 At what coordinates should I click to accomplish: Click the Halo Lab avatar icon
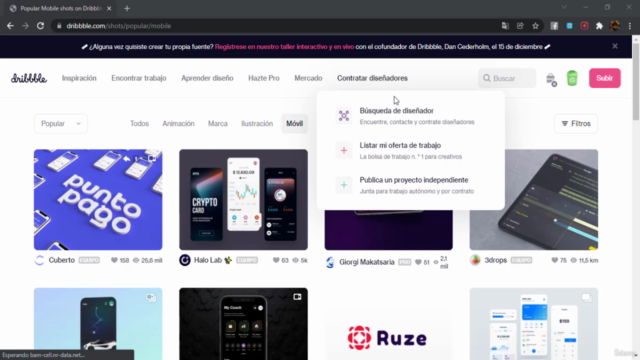(185, 260)
